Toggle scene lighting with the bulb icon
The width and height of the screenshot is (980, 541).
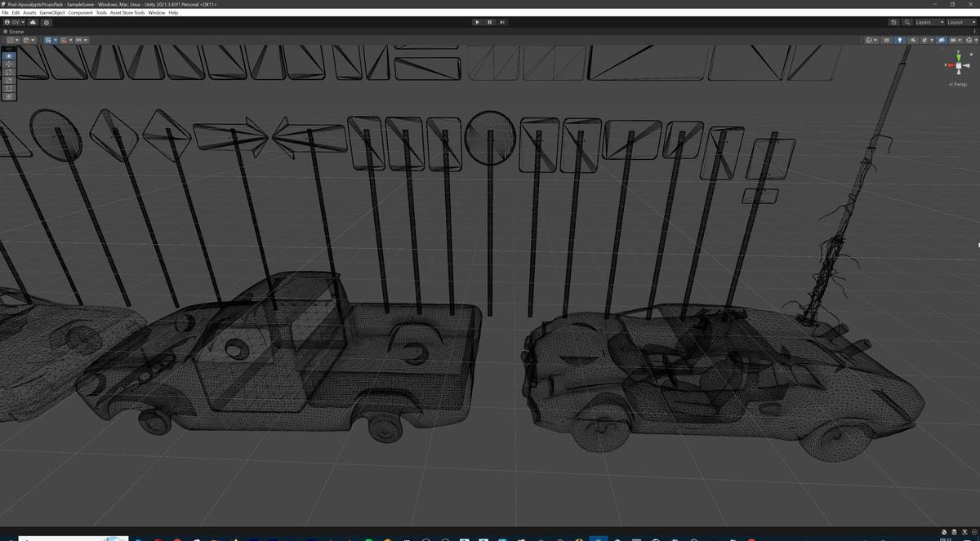click(900, 39)
